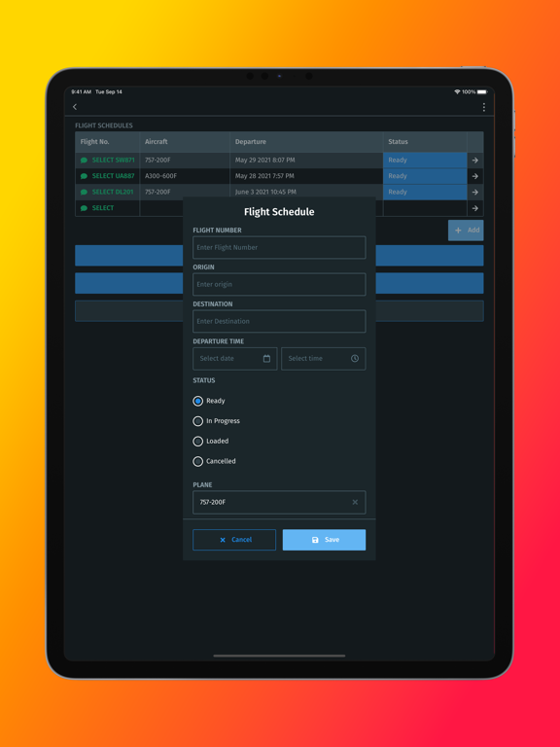The width and height of the screenshot is (560, 747).
Task: Click the chat icon in the empty SELECT row
Action: (x=84, y=208)
